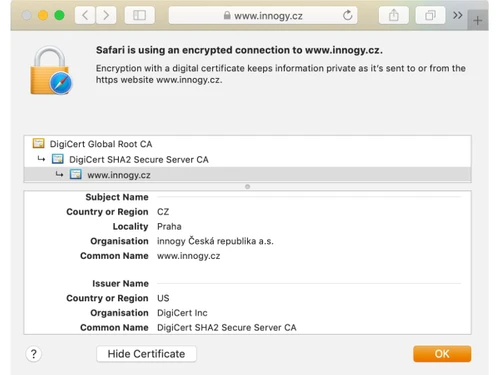Click the DigiCert Global Root CA certificate icon
Image resolution: width=500 pixels, height=375 pixels.
coord(38,143)
